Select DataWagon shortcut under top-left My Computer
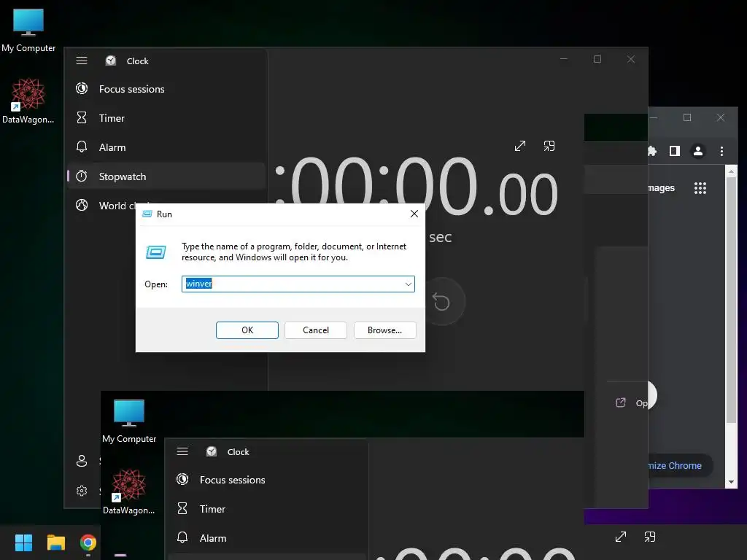Image resolution: width=747 pixels, height=560 pixels. tap(28, 101)
